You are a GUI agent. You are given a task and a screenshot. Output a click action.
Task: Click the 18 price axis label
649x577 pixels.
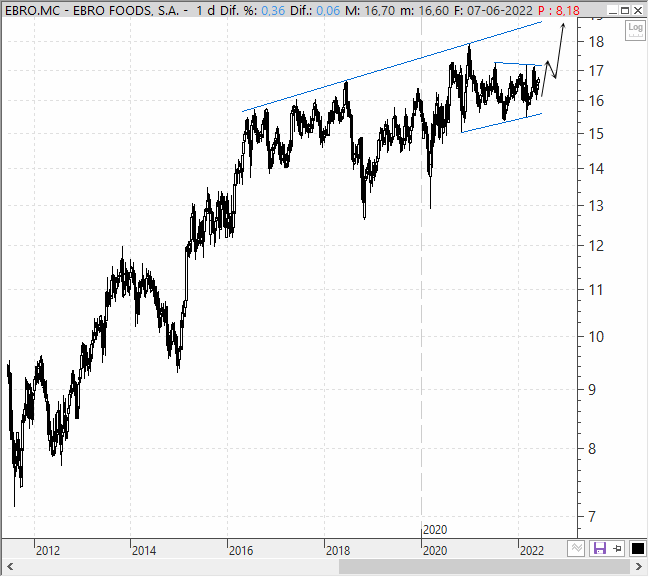pyautogui.click(x=596, y=42)
